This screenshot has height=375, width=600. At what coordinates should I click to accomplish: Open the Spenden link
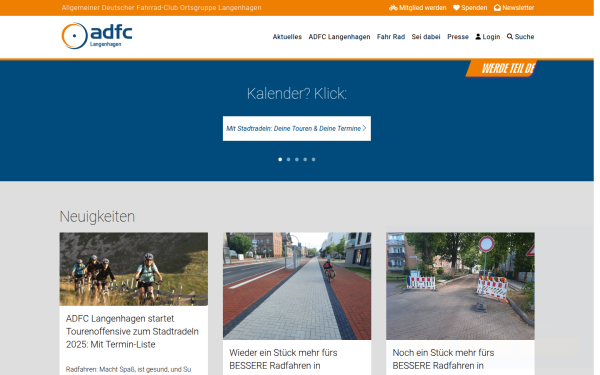coord(470,8)
